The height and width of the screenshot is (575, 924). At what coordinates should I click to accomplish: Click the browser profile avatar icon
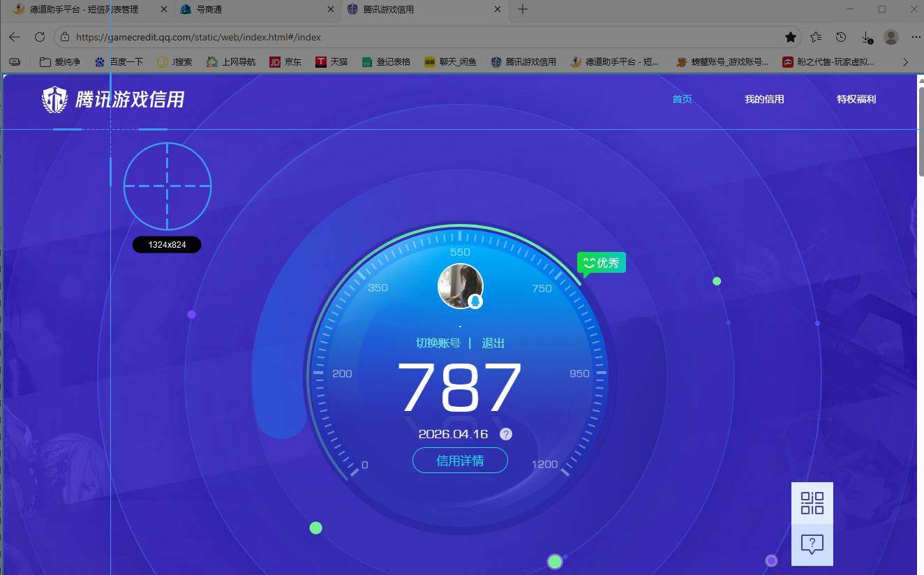click(x=891, y=37)
